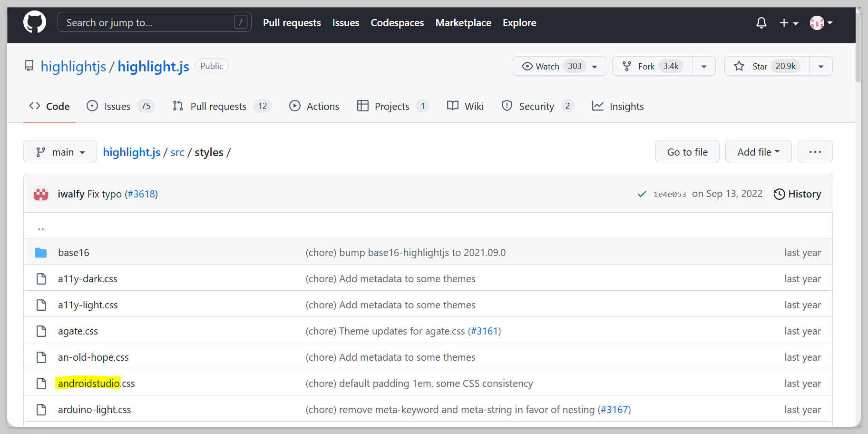Image resolution: width=868 pixels, height=434 pixels.
Task: Open Explore in top navigation
Action: (x=519, y=23)
